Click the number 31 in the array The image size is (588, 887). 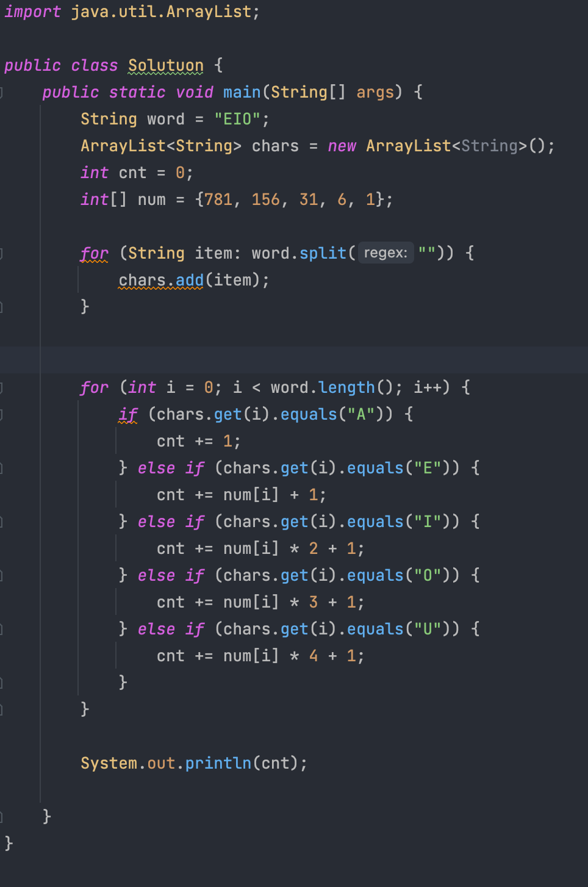coord(309,199)
